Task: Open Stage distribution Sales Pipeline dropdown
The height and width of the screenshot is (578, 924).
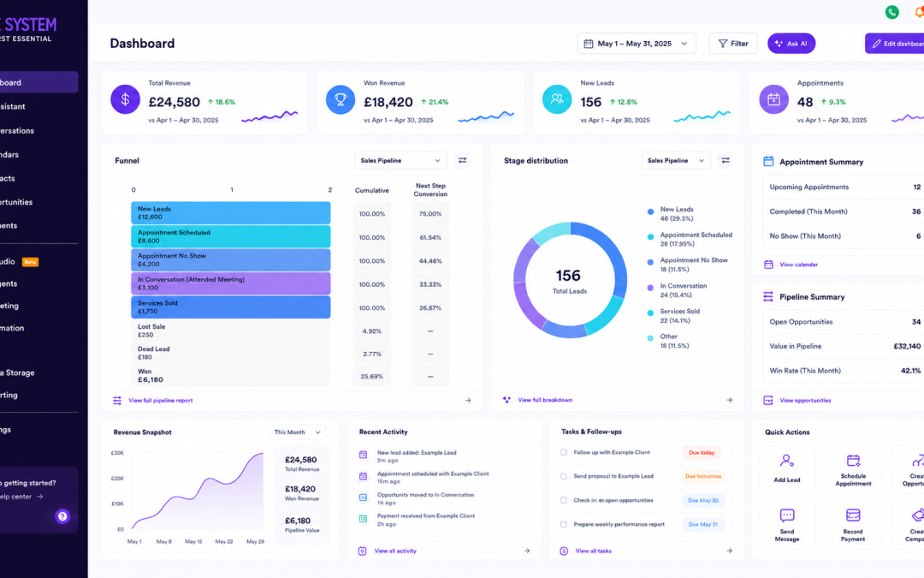Action: [675, 160]
